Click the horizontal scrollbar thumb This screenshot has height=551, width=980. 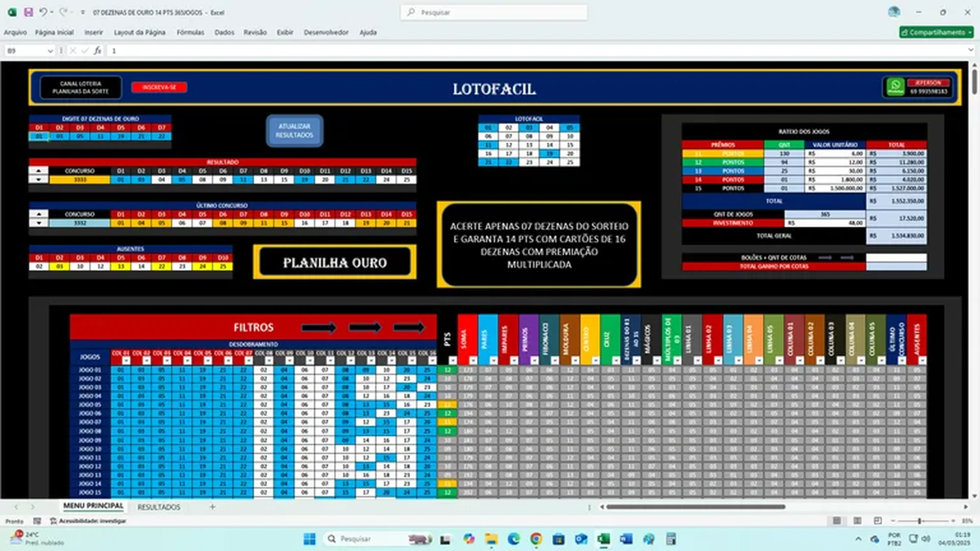[696, 507]
